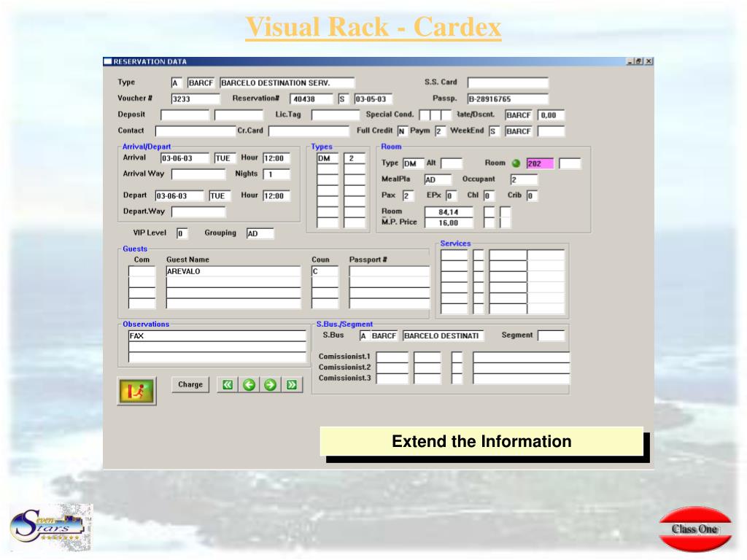
Task: Go to the previous record arrow
Action: click(249, 385)
